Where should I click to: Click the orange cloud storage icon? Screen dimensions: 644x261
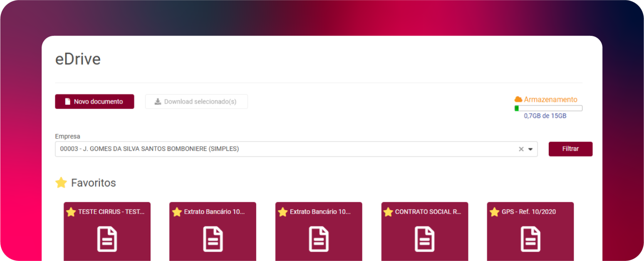pos(518,99)
